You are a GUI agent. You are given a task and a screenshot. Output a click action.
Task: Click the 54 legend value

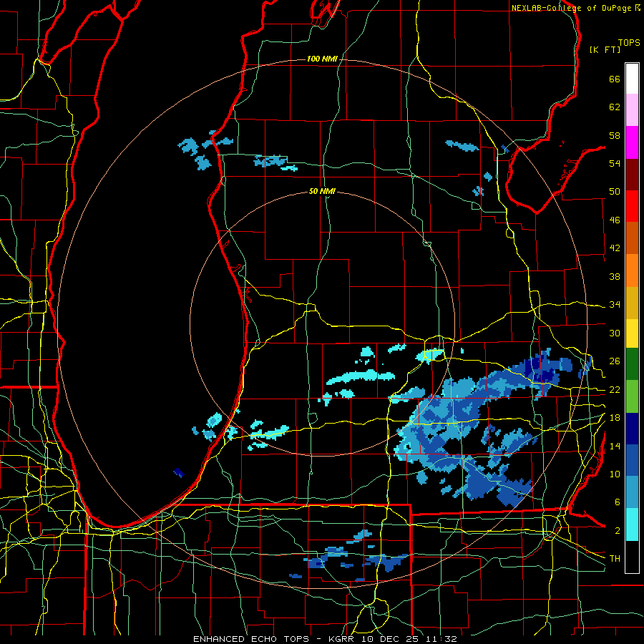pos(615,163)
